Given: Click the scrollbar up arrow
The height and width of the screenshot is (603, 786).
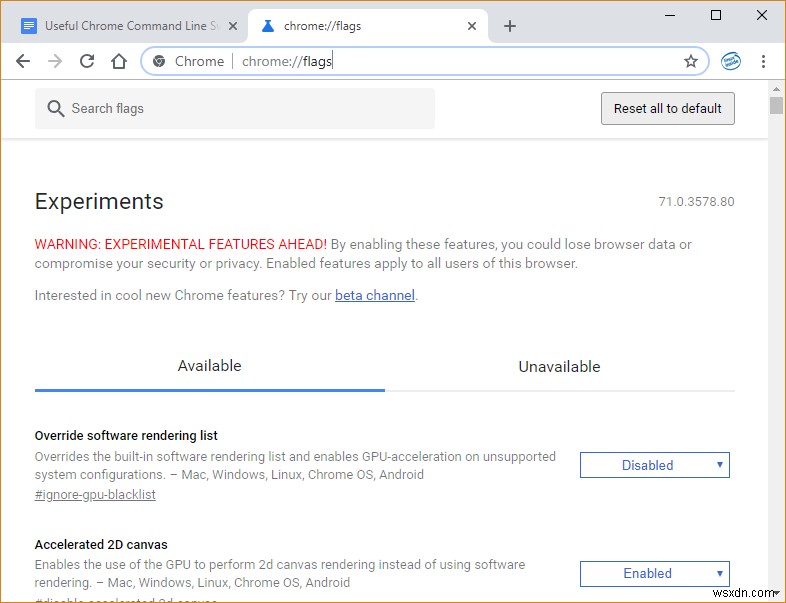Looking at the screenshot, I should (x=776, y=89).
